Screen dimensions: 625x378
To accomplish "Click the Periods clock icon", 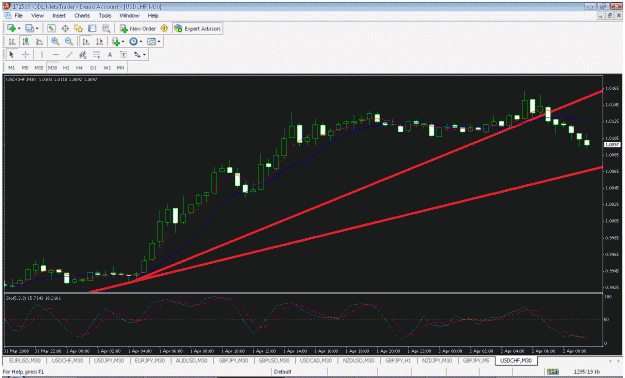I will pyautogui.click(x=133, y=41).
